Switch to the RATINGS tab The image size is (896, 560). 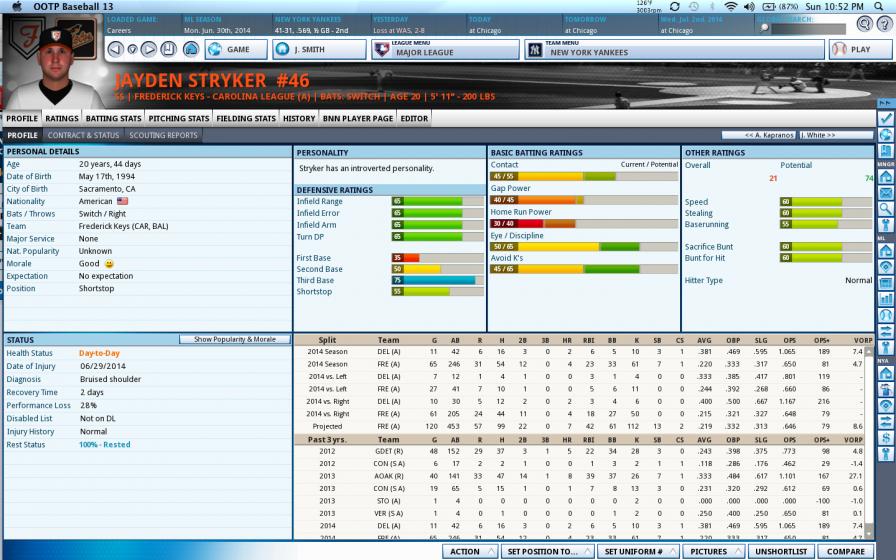62,118
